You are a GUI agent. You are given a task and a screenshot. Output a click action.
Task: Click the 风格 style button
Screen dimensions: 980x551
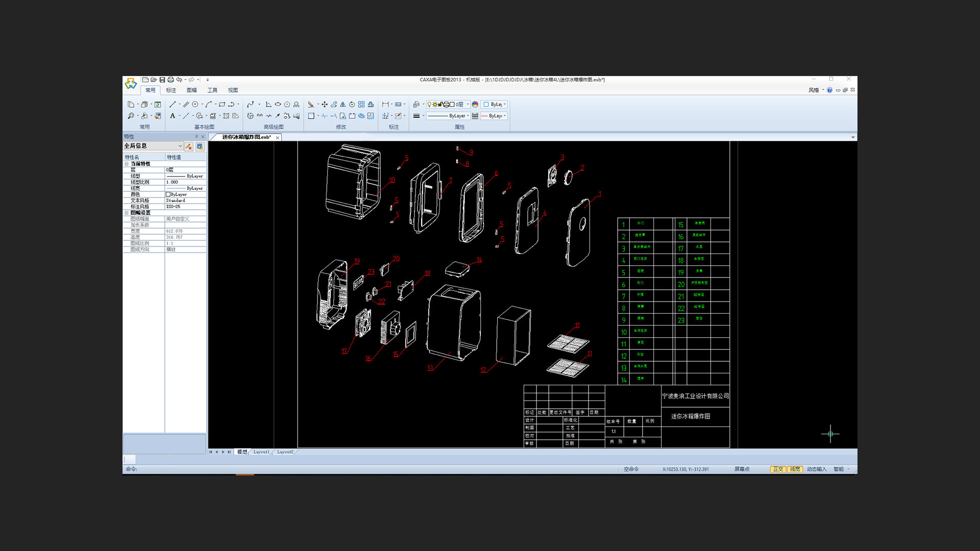(814, 90)
